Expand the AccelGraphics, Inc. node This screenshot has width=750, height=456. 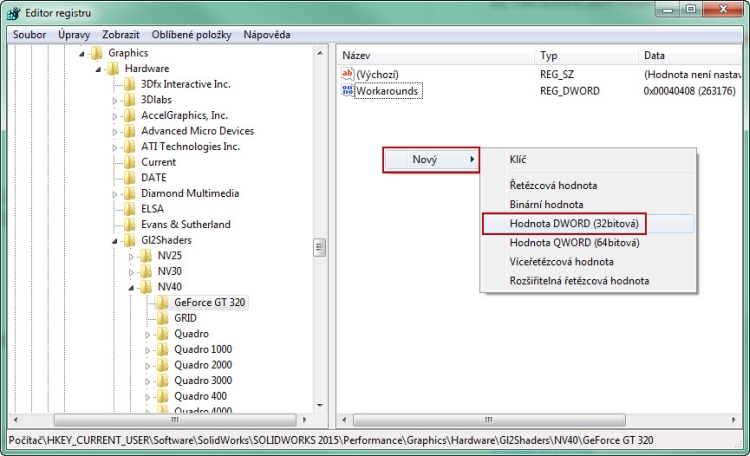pyautogui.click(x=115, y=116)
